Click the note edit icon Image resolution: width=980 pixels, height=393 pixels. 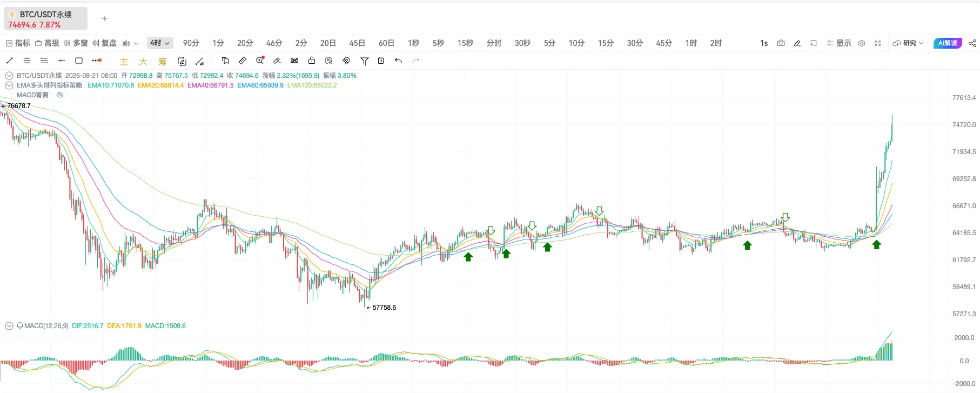(329, 61)
